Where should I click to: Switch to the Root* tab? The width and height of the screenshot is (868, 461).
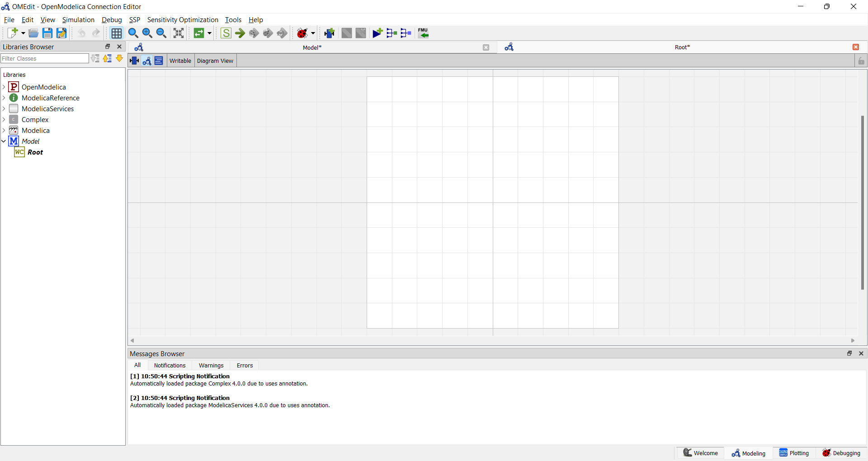682,47
